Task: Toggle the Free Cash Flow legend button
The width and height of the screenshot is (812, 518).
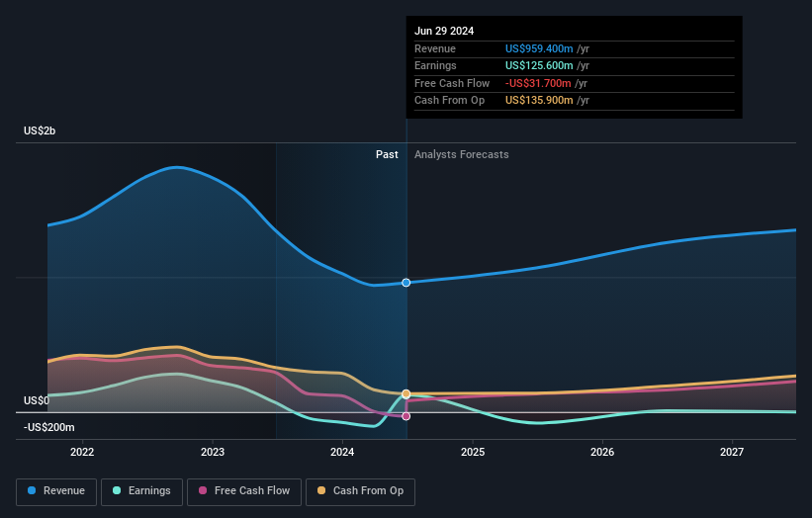Action: pos(244,491)
